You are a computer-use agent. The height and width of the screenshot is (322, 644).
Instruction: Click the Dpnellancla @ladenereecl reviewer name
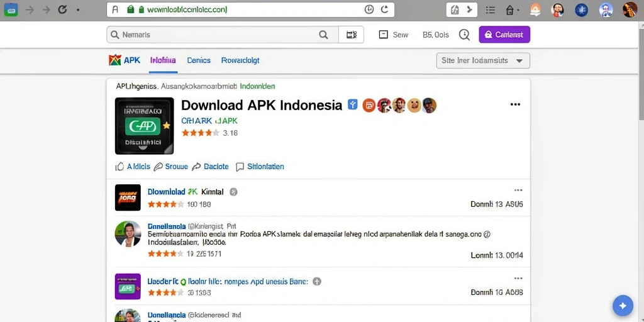(194, 316)
